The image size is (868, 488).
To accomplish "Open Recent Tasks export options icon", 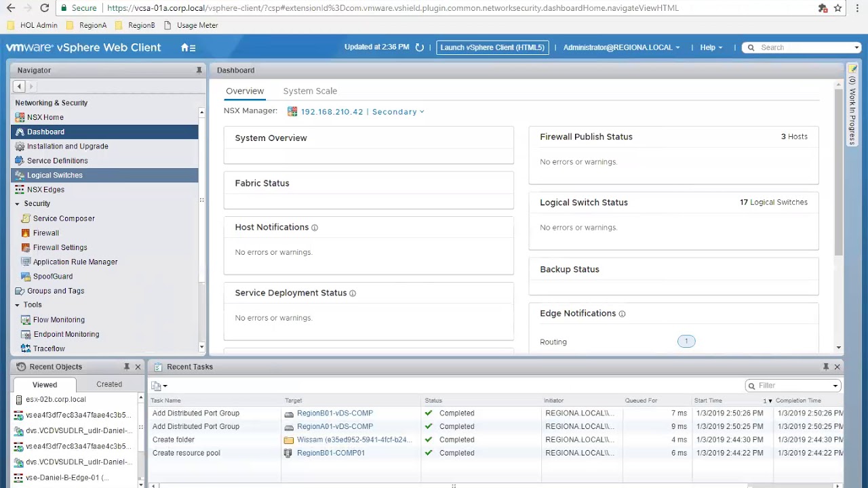I will (x=159, y=386).
